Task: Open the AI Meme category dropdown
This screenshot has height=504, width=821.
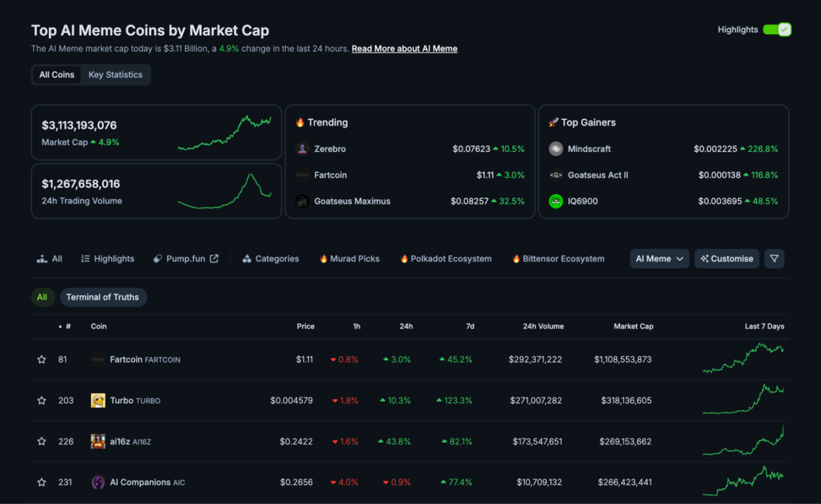Action: (x=660, y=258)
